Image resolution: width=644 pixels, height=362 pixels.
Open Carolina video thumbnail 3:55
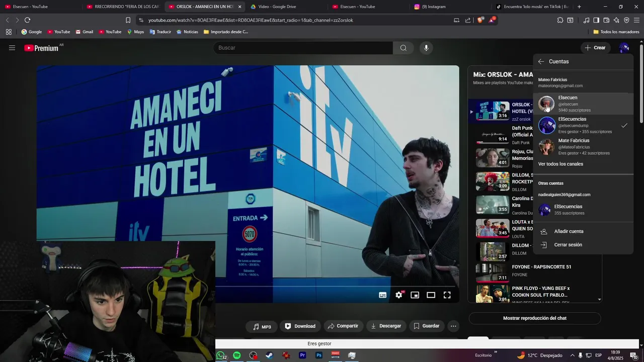pyautogui.click(x=493, y=205)
